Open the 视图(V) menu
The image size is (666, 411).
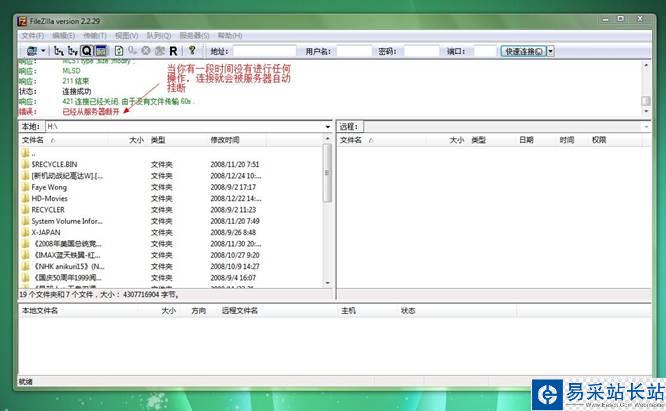(127, 36)
